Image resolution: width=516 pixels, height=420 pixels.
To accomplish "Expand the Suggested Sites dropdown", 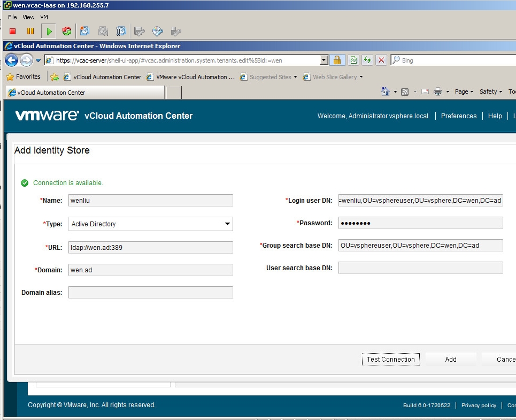I will pos(295,77).
